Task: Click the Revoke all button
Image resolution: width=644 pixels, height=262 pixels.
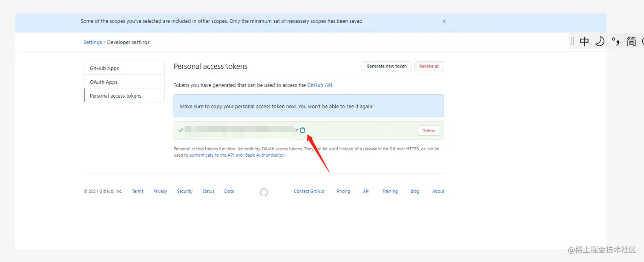Action: [429, 66]
